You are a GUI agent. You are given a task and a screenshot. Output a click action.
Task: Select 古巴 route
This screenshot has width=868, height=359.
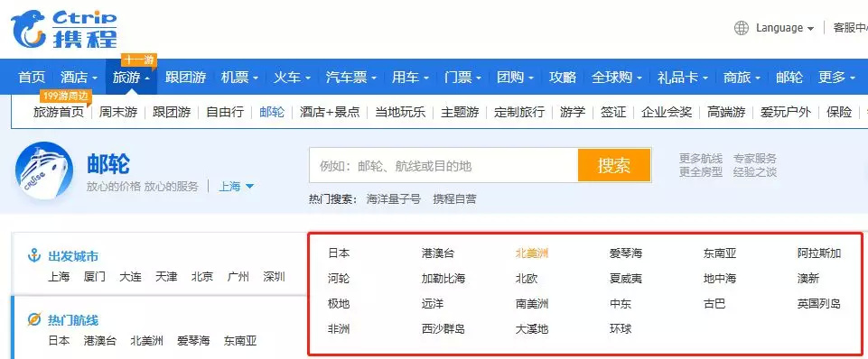714,304
